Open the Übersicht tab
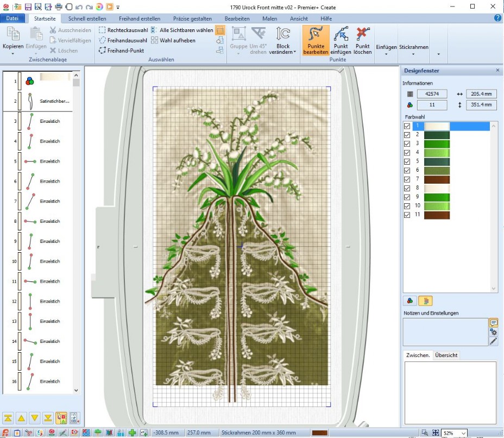504x438 pixels. coord(446,355)
